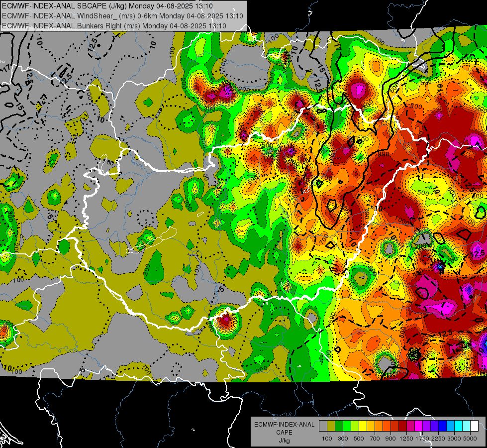Select the white swatch at legend end
The width and height of the screenshot is (487, 448).
(x=475, y=426)
